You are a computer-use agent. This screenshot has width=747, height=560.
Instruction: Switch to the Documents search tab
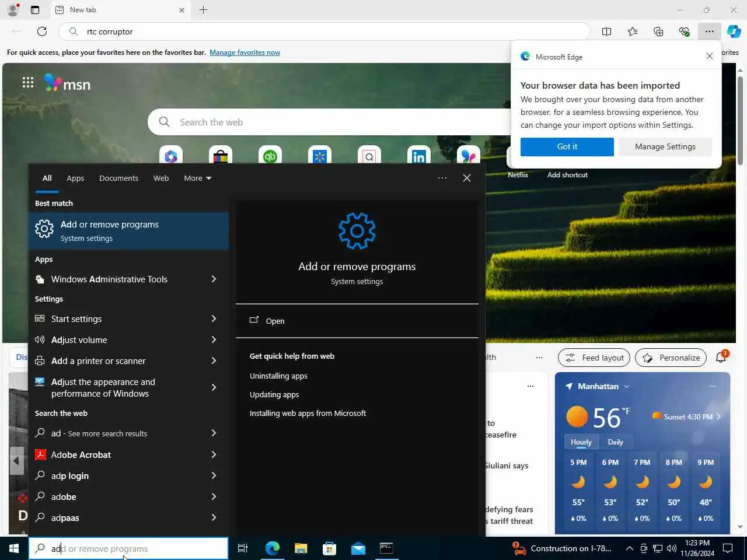pos(118,178)
